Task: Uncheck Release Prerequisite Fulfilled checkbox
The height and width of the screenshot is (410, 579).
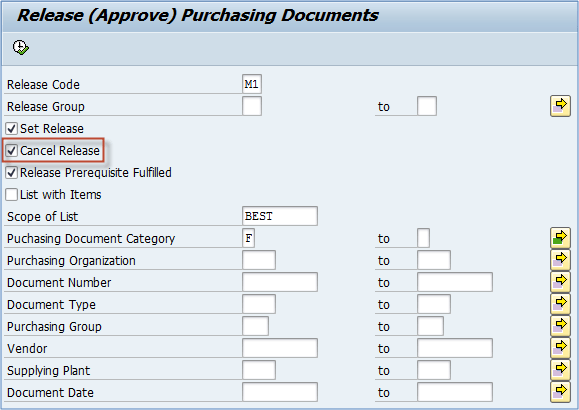Action: pyautogui.click(x=11, y=172)
